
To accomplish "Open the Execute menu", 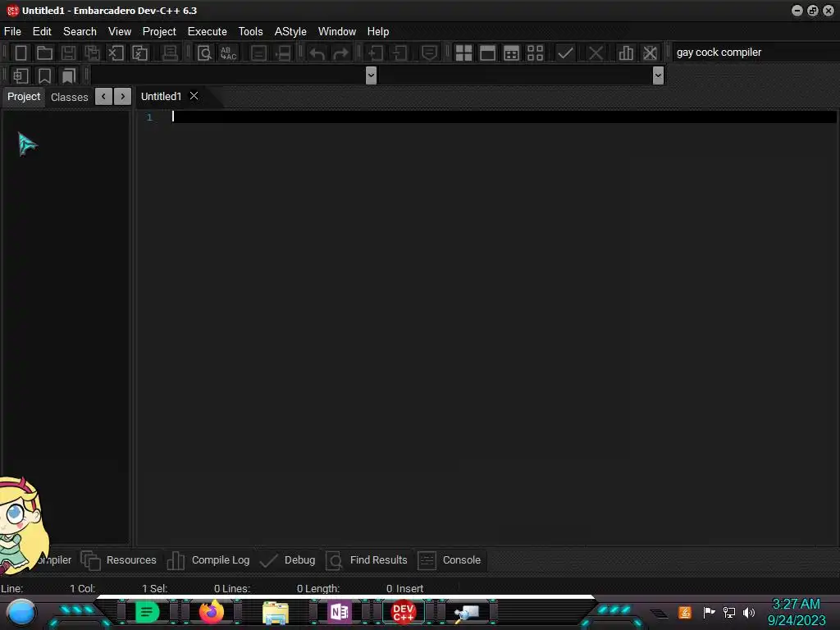I will point(208,32).
